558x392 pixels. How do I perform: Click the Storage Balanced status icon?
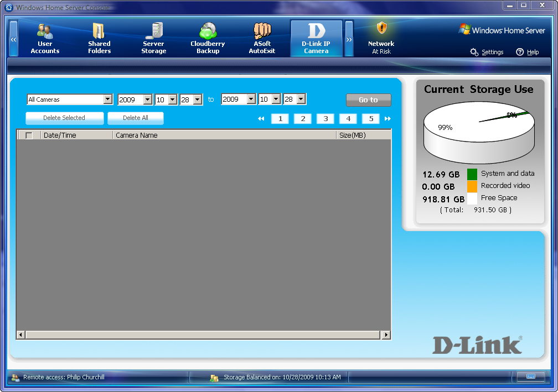coord(214,378)
